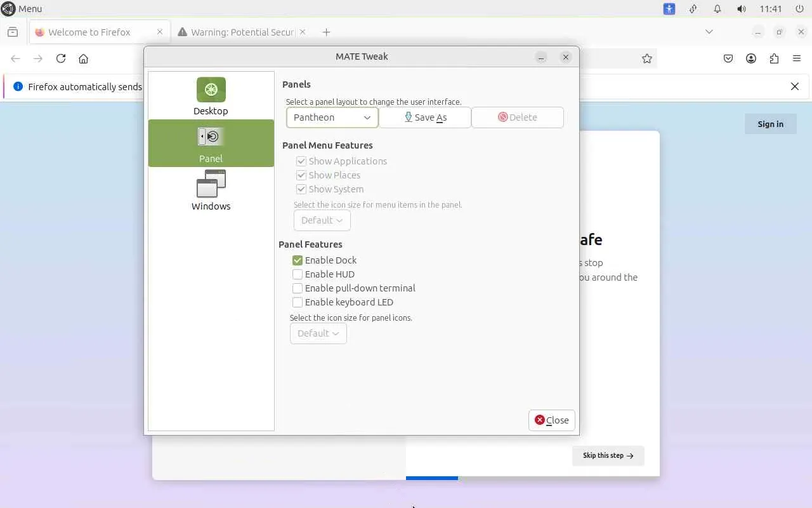812x508 pixels.
Task: Disable the Enable Dock checkbox
Action: (298, 260)
